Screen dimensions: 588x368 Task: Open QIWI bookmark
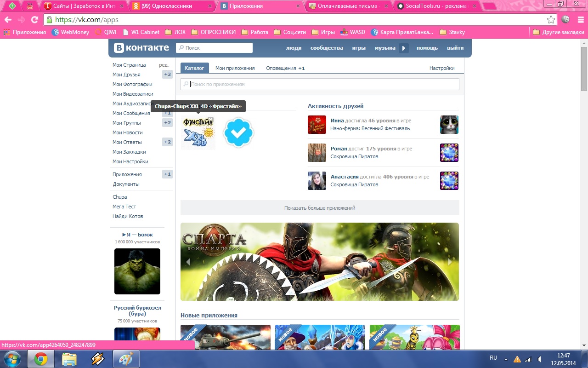[x=106, y=32]
